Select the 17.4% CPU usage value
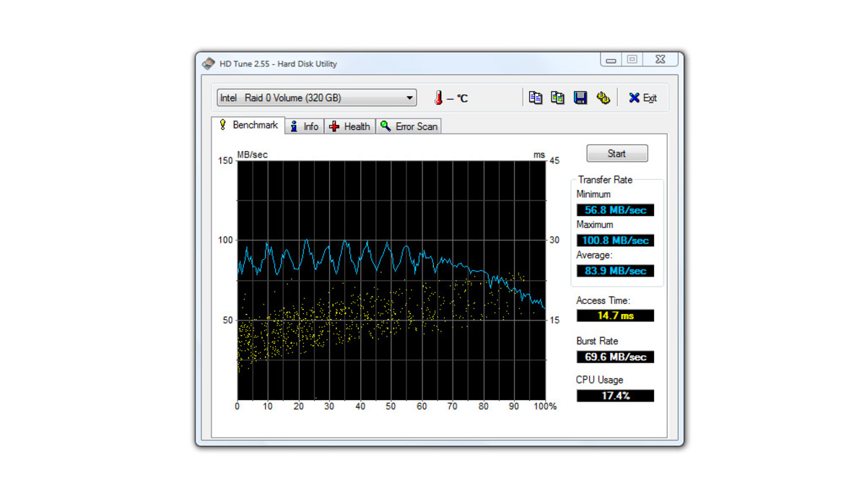 click(x=615, y=396)
